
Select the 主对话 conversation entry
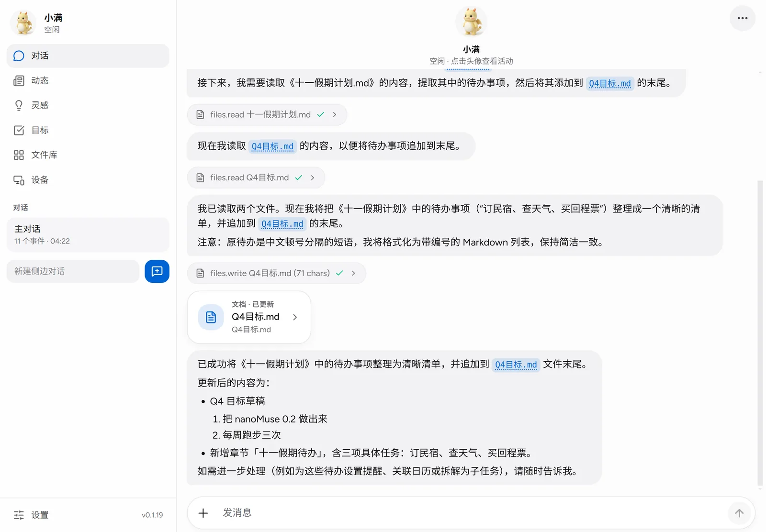(88, 234)
